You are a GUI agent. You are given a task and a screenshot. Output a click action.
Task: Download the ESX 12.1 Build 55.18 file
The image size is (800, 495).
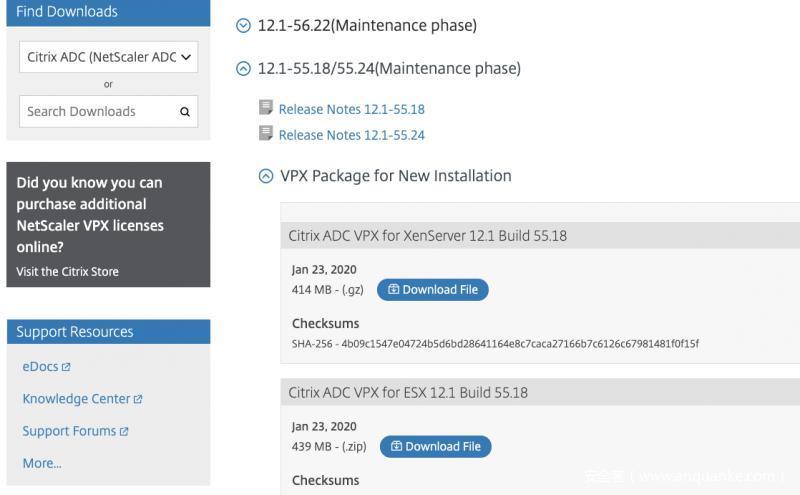[x=435, y=446]
